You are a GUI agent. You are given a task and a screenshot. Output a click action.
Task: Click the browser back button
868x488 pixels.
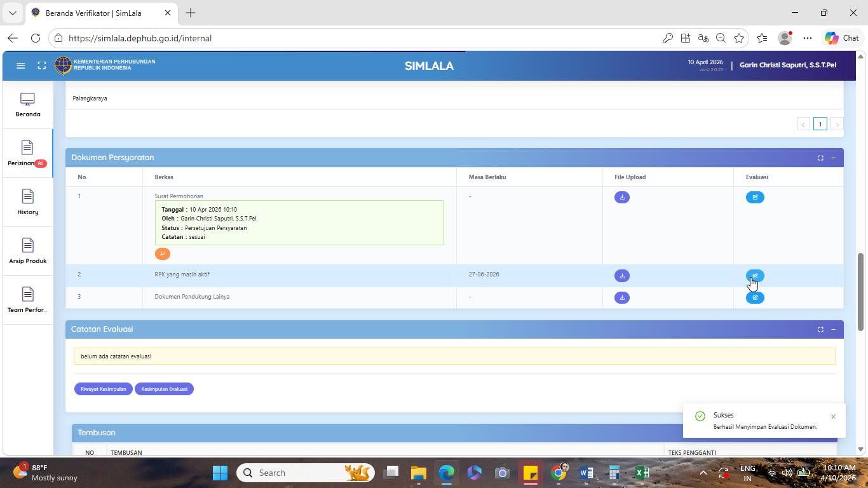pos(13,38)
